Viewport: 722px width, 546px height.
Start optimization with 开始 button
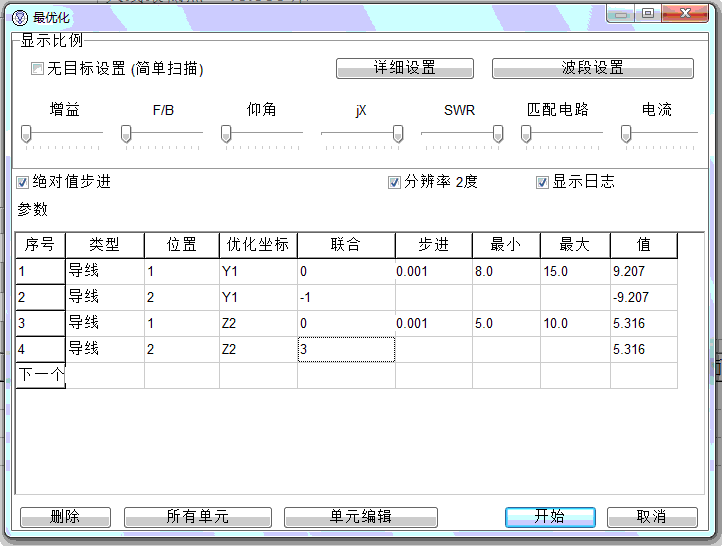pyautogui.click(x=550, y=517)
